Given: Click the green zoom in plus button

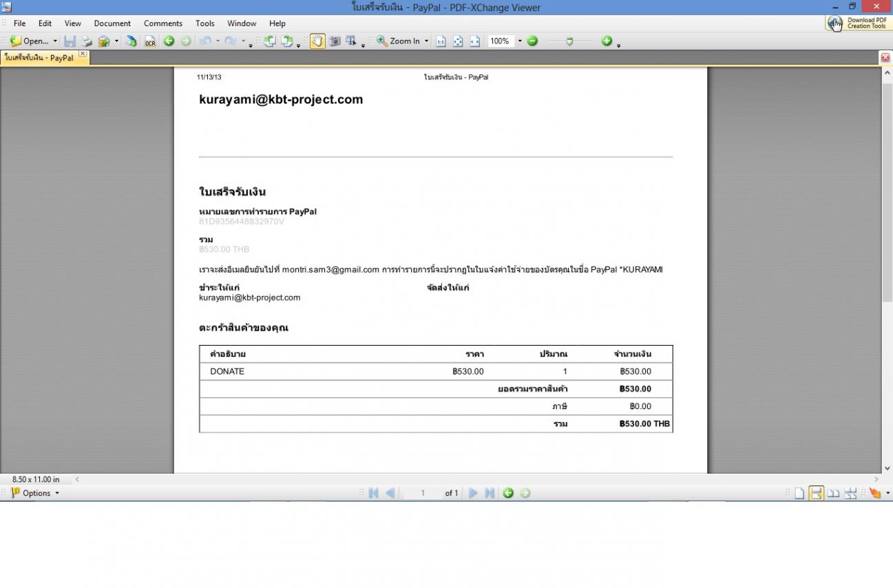Looking at the screenshot, I should click(x=607, y=41).
